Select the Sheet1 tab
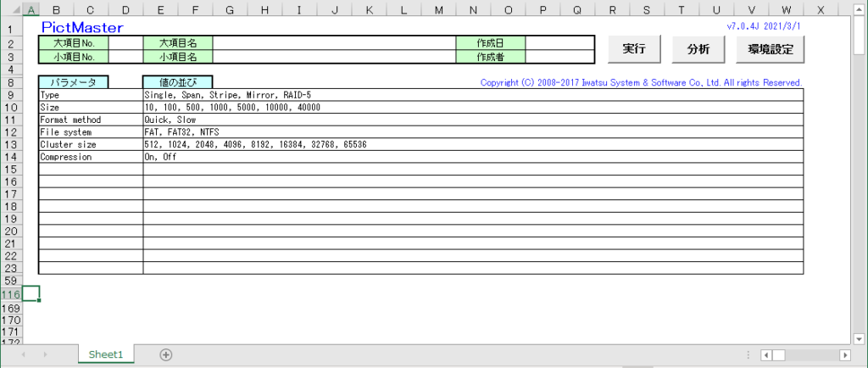The height and width of the screenshot is (368, 868). click(x=106, y=354)
